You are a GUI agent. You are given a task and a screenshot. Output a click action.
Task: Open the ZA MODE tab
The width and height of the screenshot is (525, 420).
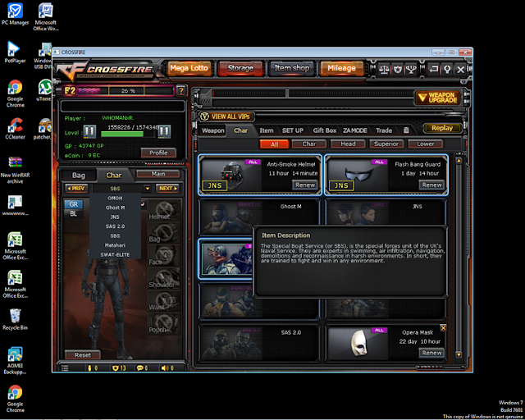(355, 130)
